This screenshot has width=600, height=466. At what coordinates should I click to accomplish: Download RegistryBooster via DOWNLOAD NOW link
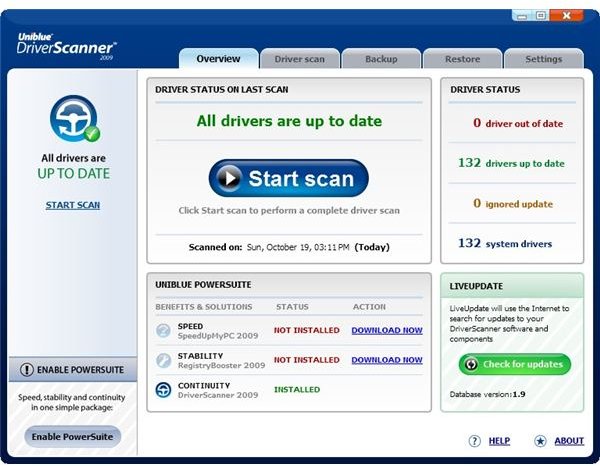click(387, 360)
